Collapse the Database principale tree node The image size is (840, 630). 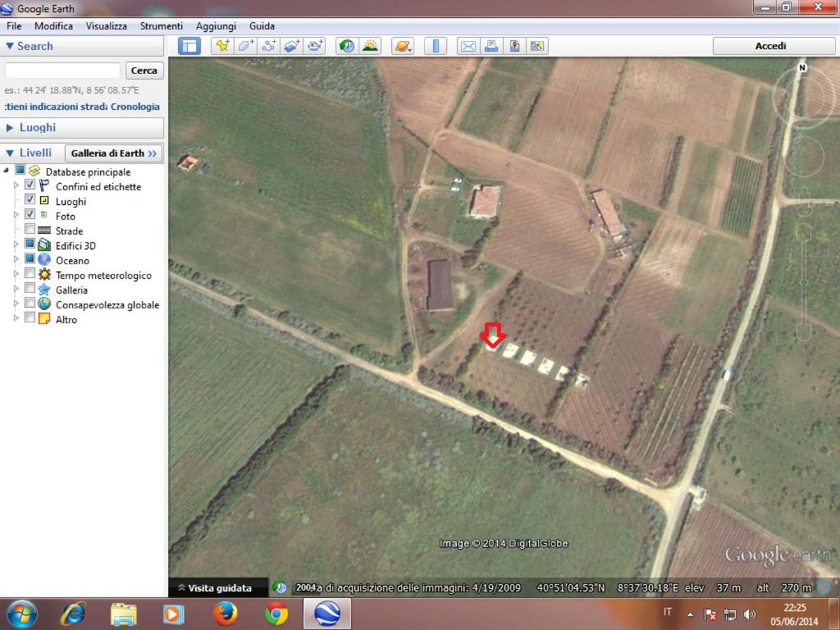(x=7, y=171)
